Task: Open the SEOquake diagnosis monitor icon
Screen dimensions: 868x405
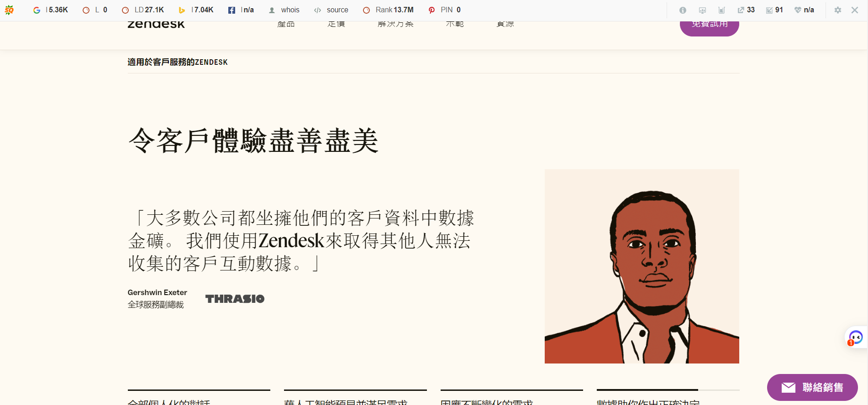Action: pos(702,10)
